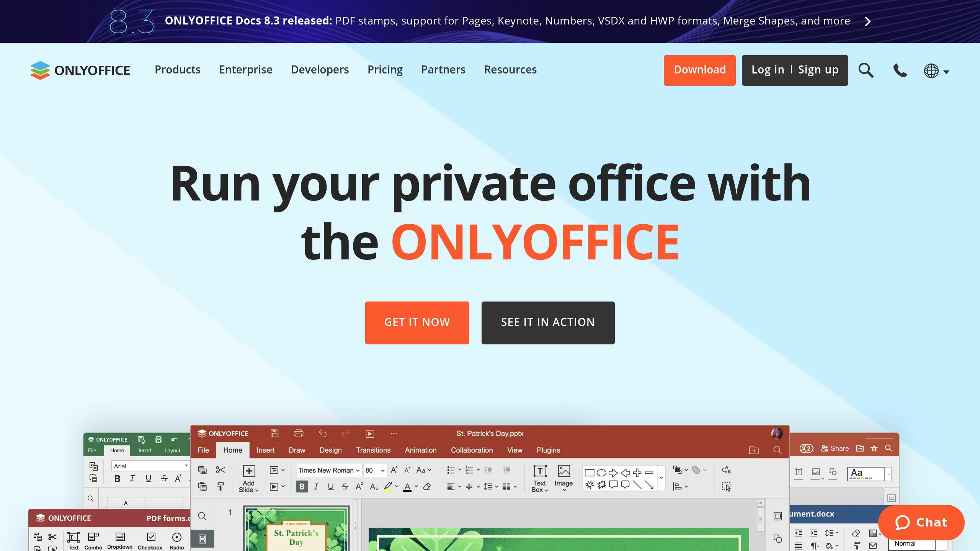Click the orange Download button
The image size is (980, 551).
[x=700, y=70]
